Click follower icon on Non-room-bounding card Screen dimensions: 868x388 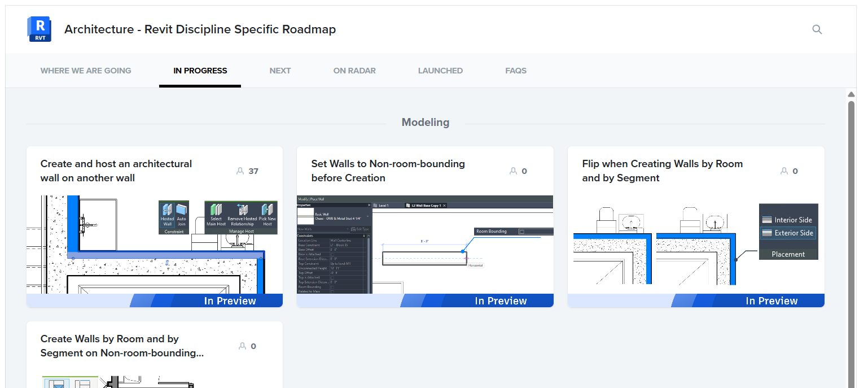click(x=513, y=171)
